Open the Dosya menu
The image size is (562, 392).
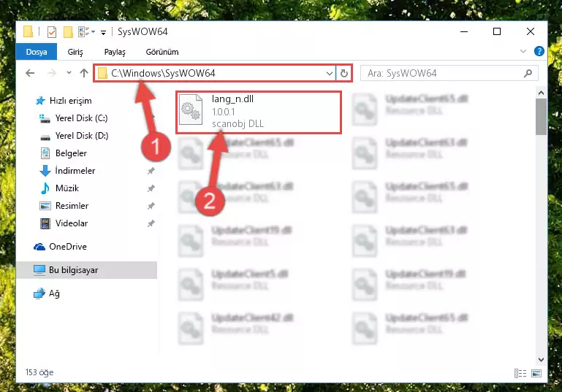[37, 52]
